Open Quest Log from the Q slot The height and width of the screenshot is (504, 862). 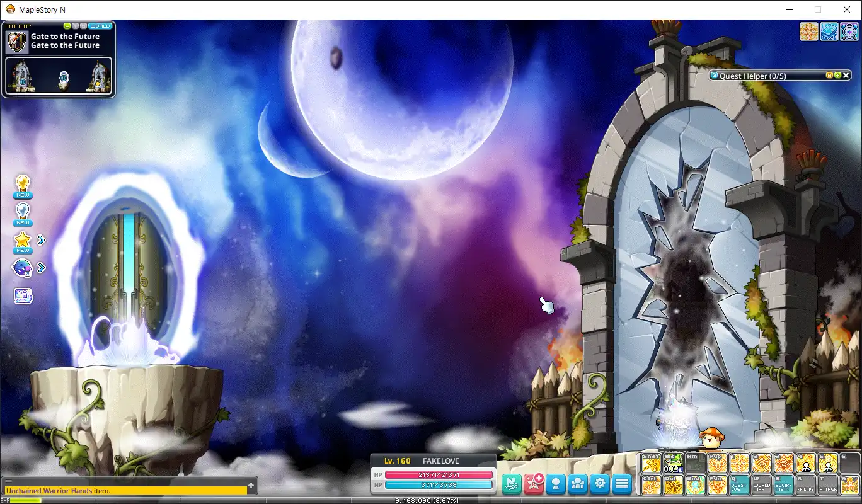(740, 484)
